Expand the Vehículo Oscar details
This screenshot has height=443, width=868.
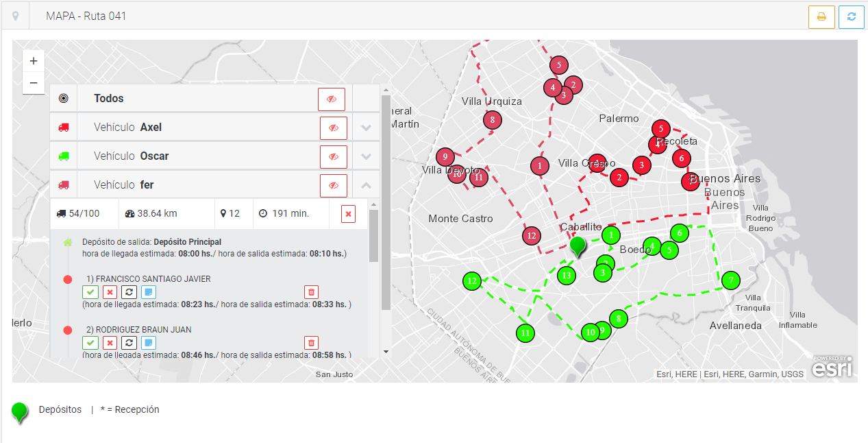pos(367,157)
